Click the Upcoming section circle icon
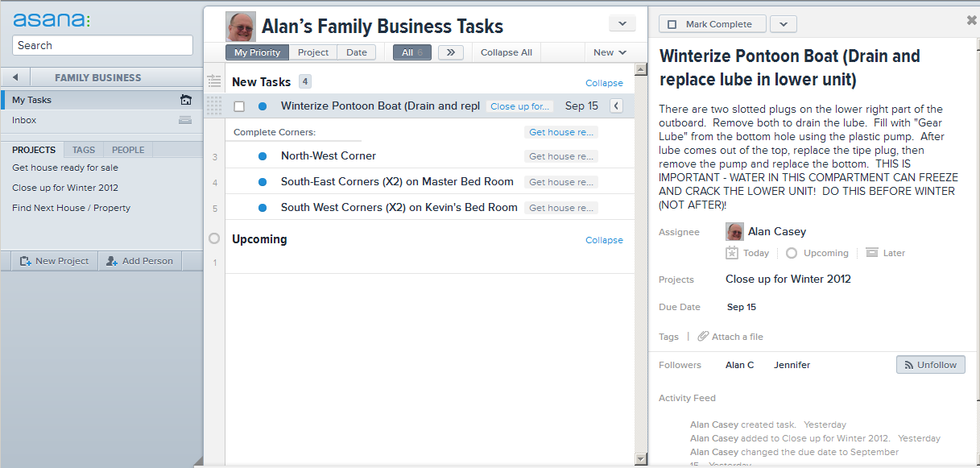The height and width of the screenshot is (468, 980). (x=214, y=238)
